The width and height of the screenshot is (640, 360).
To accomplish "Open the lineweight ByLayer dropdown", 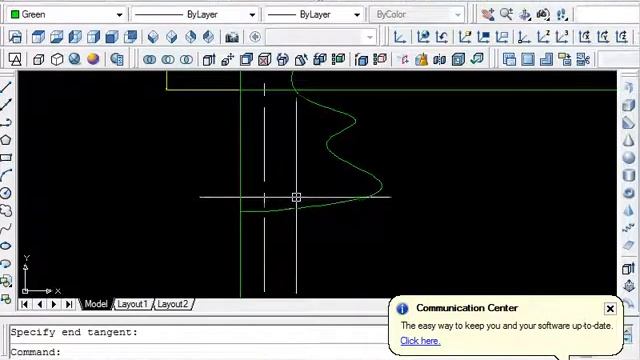I will [x=357, y=15].
